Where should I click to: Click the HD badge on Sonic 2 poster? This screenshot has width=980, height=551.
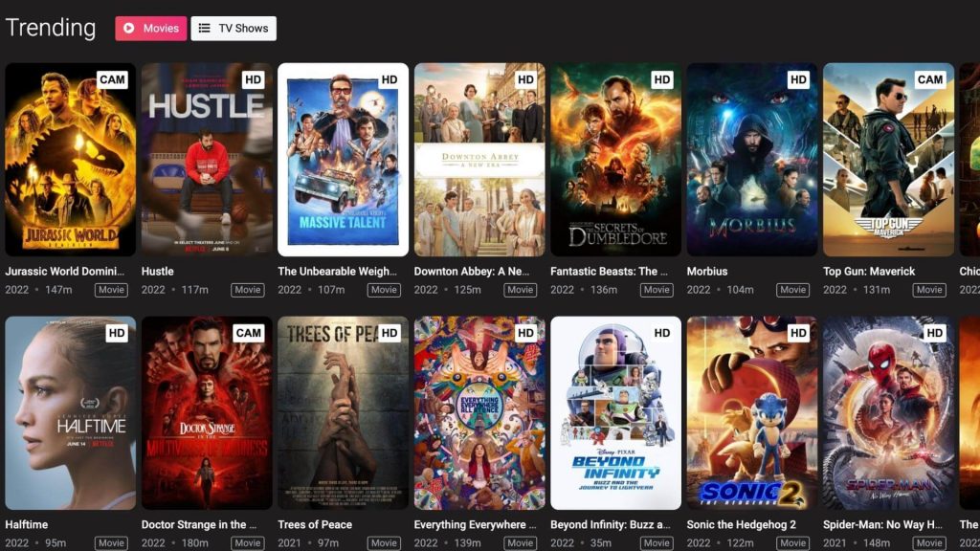798,333
